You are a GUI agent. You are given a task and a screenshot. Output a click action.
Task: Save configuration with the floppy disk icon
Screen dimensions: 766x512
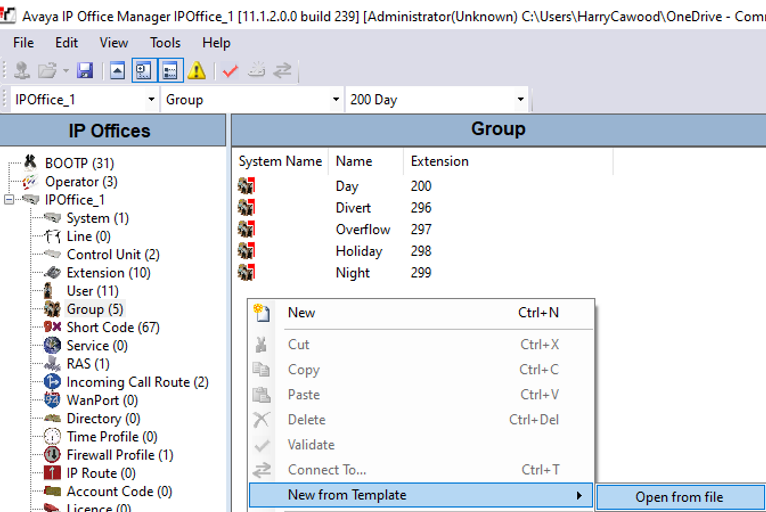[85, 71]
